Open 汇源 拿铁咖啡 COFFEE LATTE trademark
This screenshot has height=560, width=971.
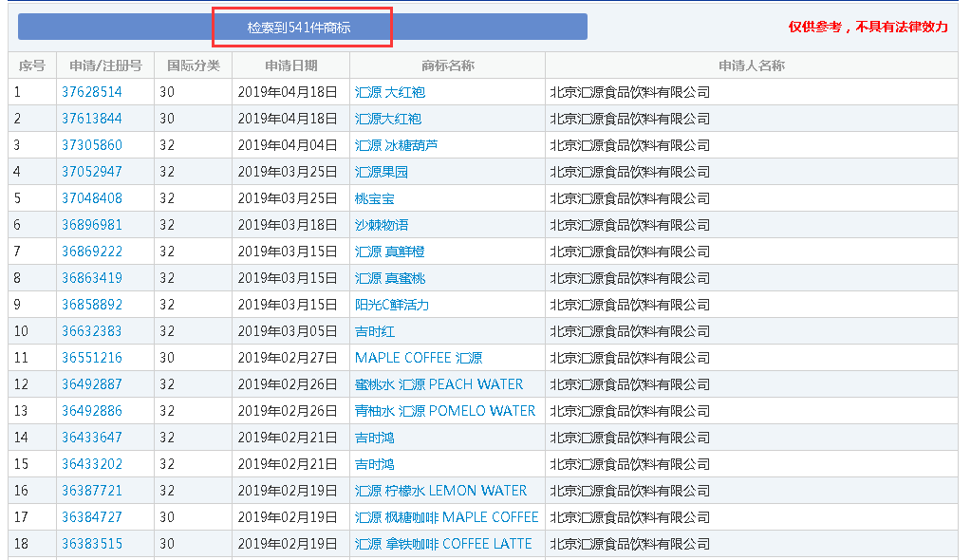[x=443, y=544]
